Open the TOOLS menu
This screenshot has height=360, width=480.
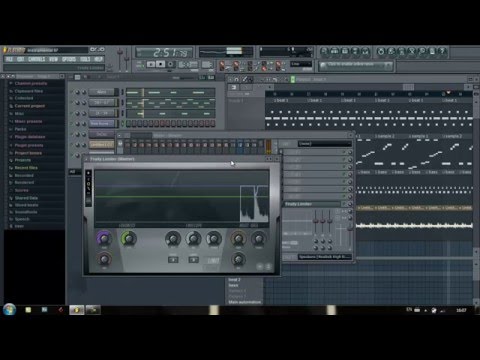(85, 59)
